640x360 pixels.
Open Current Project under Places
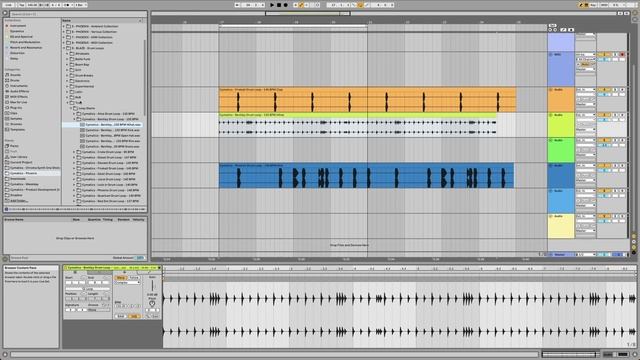20,162
